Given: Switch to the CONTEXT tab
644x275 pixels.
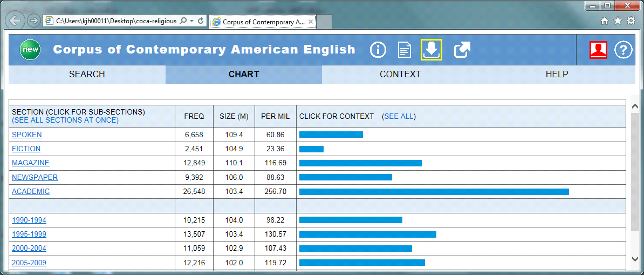Looking at the screenshot, I should coord(400,75).
